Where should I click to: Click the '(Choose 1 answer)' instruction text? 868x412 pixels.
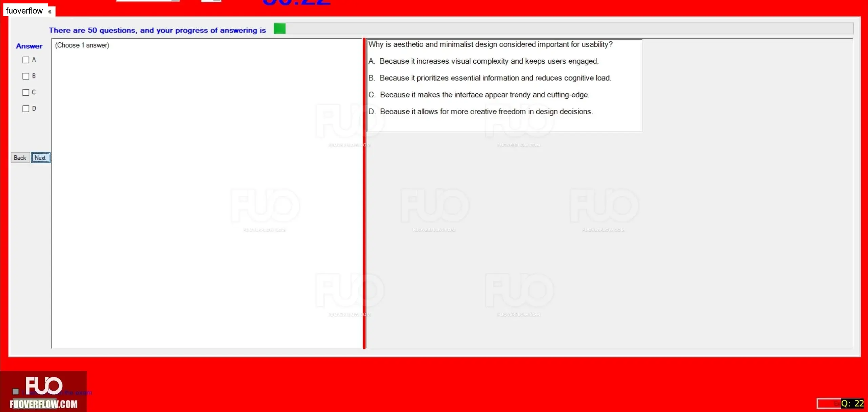click(x=82, y=45)
